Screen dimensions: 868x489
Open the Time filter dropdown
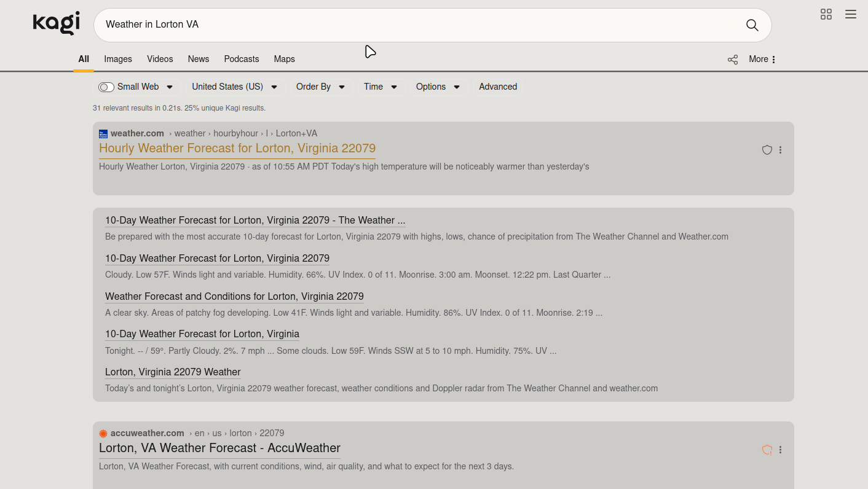(x=381, y=87)
